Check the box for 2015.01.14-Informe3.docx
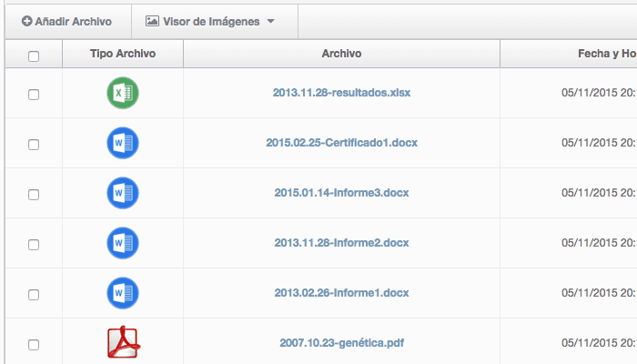637x364 pixels. pos(34,195)
